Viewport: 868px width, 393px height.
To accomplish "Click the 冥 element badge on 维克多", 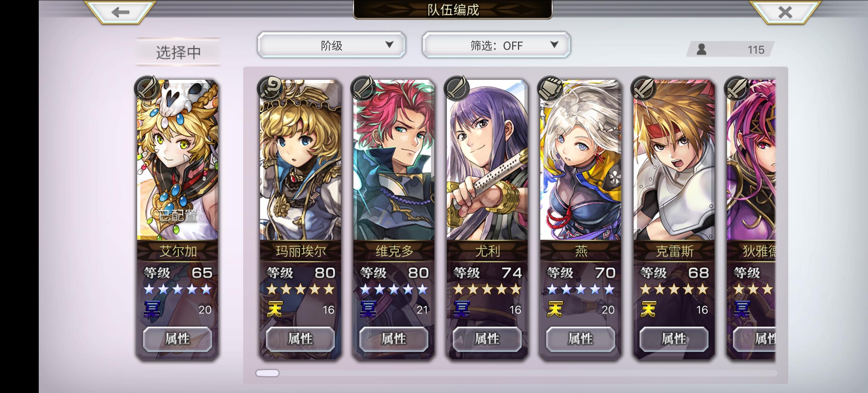I will tap(368, 309).
